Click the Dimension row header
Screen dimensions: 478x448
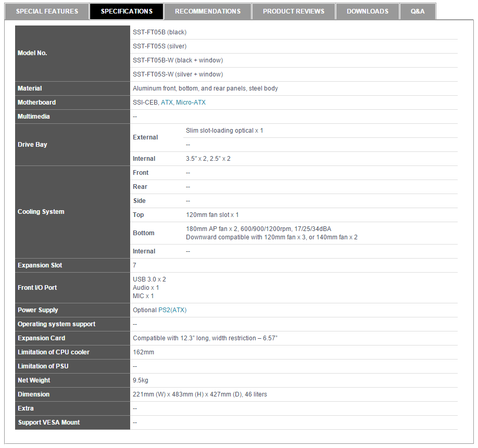pos(72,394)
